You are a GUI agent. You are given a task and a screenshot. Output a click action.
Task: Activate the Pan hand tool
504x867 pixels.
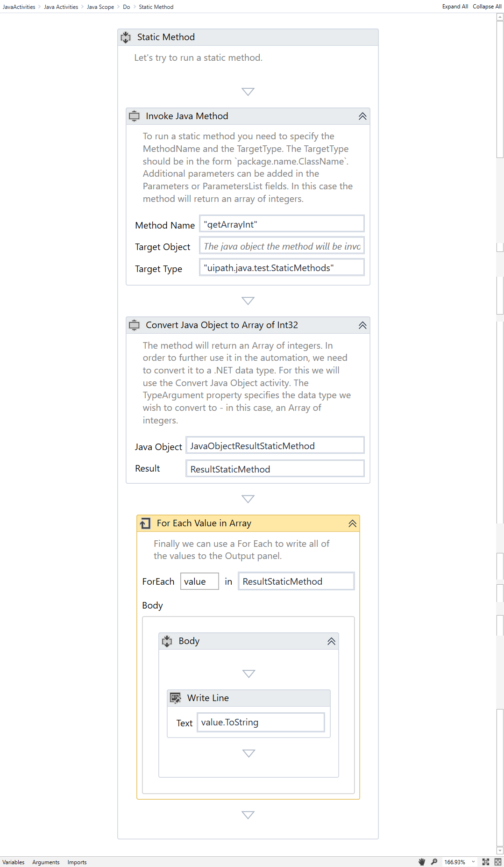tap(422, 862)
